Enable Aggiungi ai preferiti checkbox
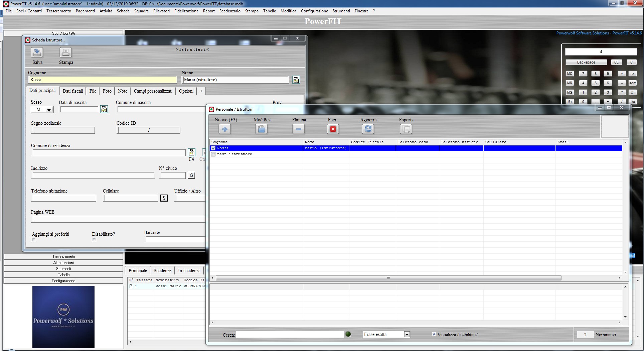This screenshot has height=351, width=644. tap(34, 240)
